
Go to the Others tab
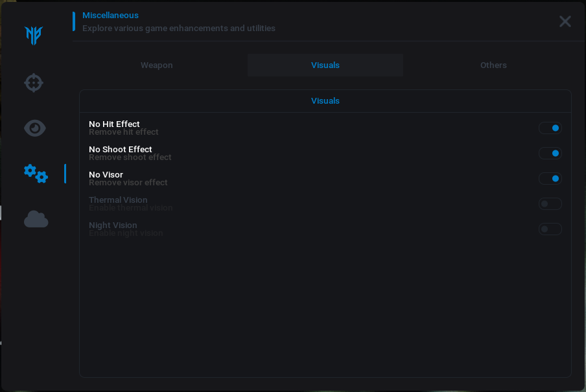493,65
